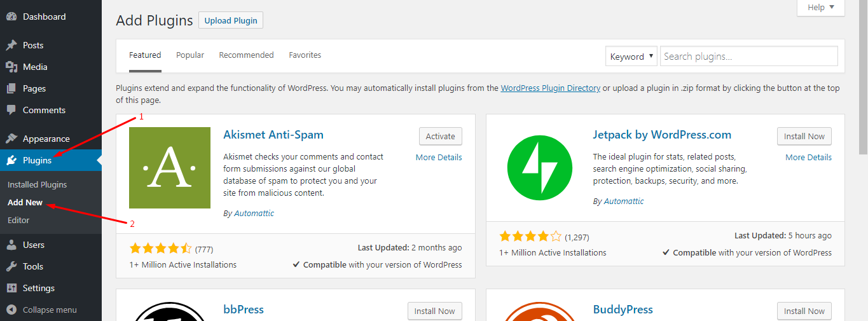Click the Users person icon
Viewport: 868px width, 321px height.
(11, 245)
